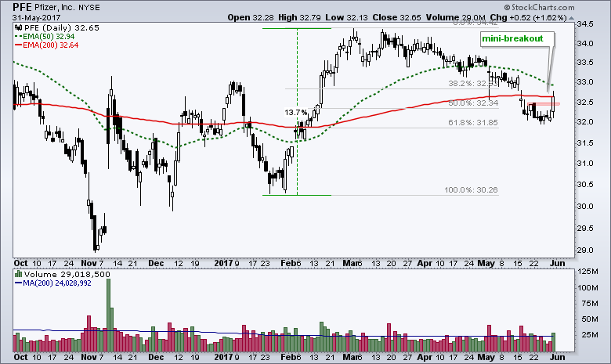The height and width of the screenshot is (364, 611).
Task: Click the 34.5 price axis label
Action: [x=585, y=24]
